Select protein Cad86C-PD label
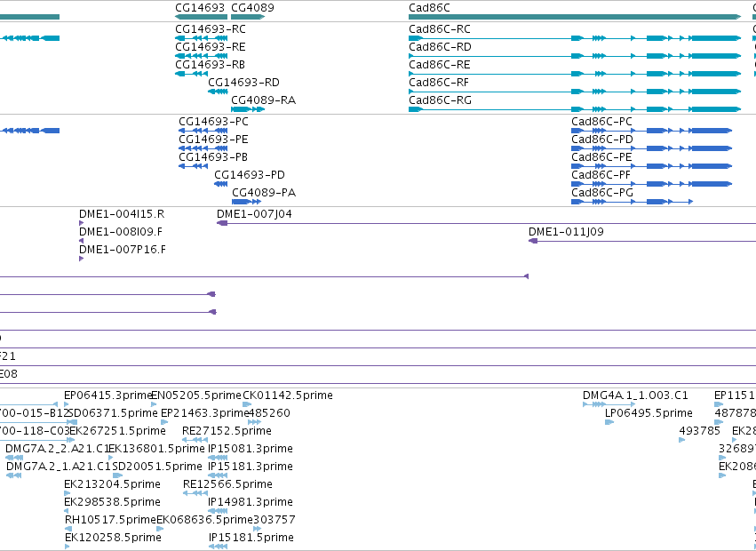This screenshot has width=756, height=551. [602, 140]
